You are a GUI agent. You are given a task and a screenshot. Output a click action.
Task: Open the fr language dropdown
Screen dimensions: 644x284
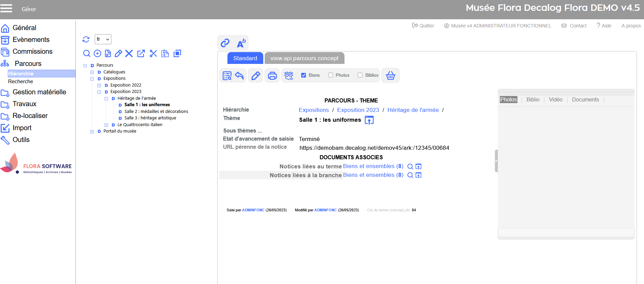[103, 39]
